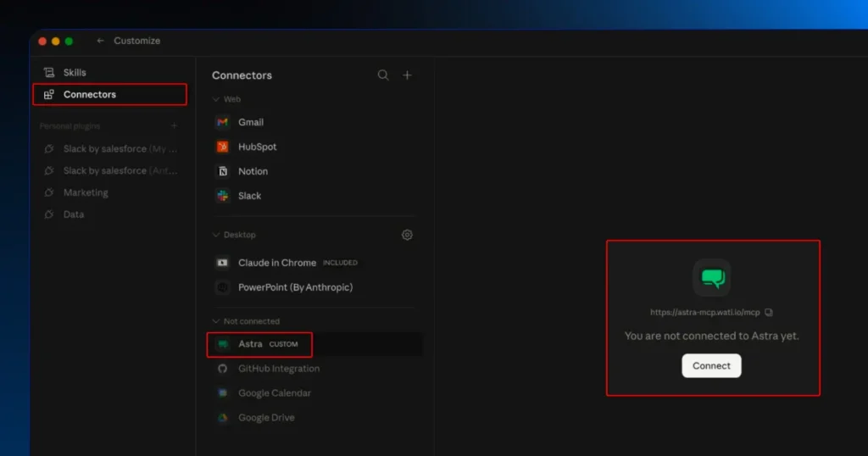Open Desktop connectors settings gear
Viewport: 868px width, 456px height.
(x=407, y=235)
